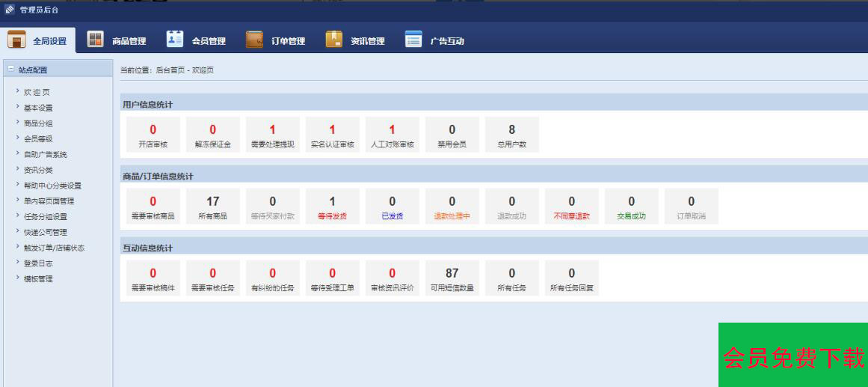The image size is (868, 387).
Task: Expand the arrow beside 会员等级
Action: (17, 138)
